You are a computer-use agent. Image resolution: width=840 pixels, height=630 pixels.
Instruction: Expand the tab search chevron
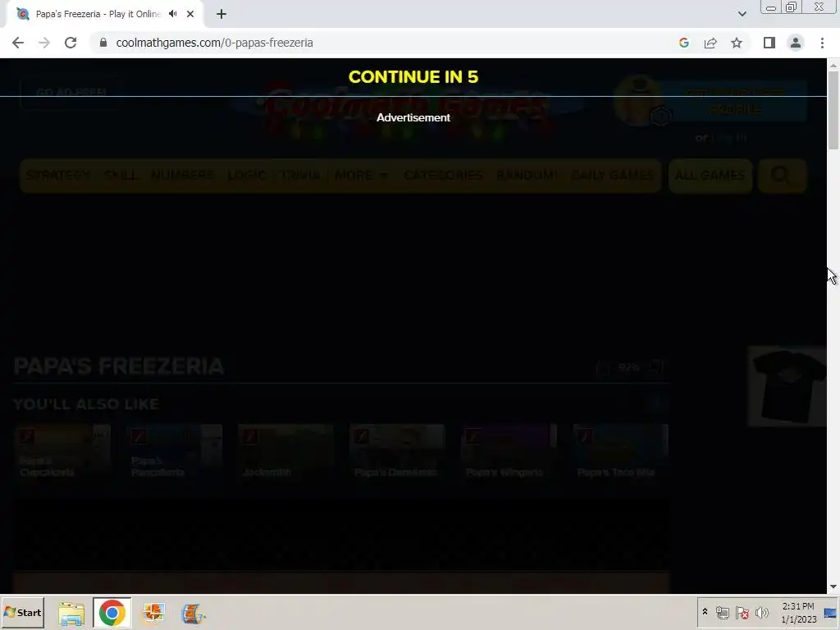pos(742,14)
